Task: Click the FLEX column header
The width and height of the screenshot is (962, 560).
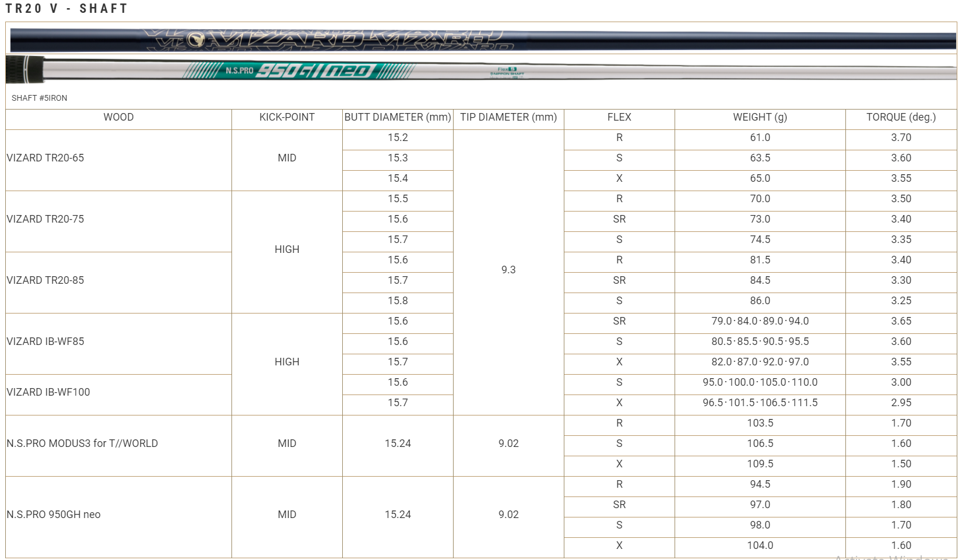Action: pyautogui.click(x=619, y=117)
